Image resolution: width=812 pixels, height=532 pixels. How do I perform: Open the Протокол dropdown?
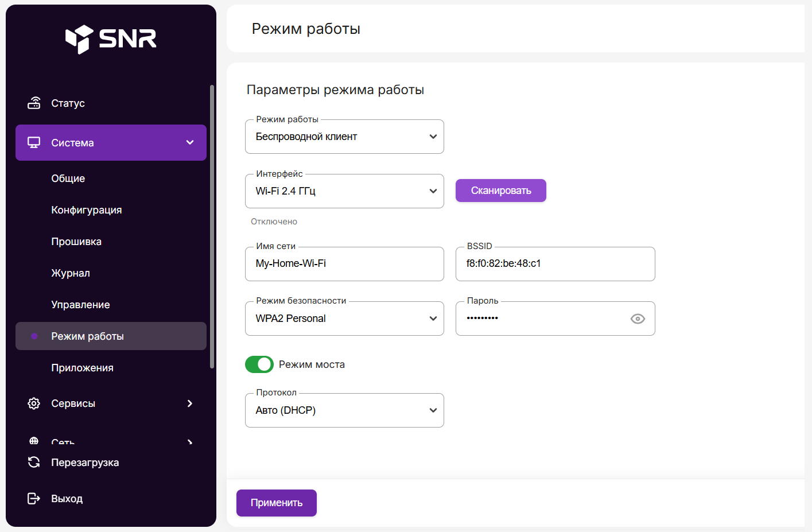click(344, 410)
